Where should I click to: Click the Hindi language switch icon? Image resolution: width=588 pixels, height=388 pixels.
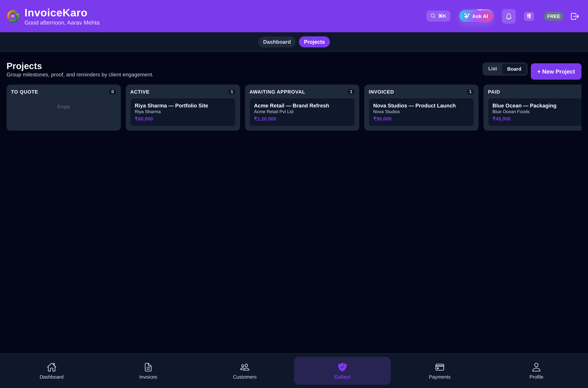coord(529,16)
